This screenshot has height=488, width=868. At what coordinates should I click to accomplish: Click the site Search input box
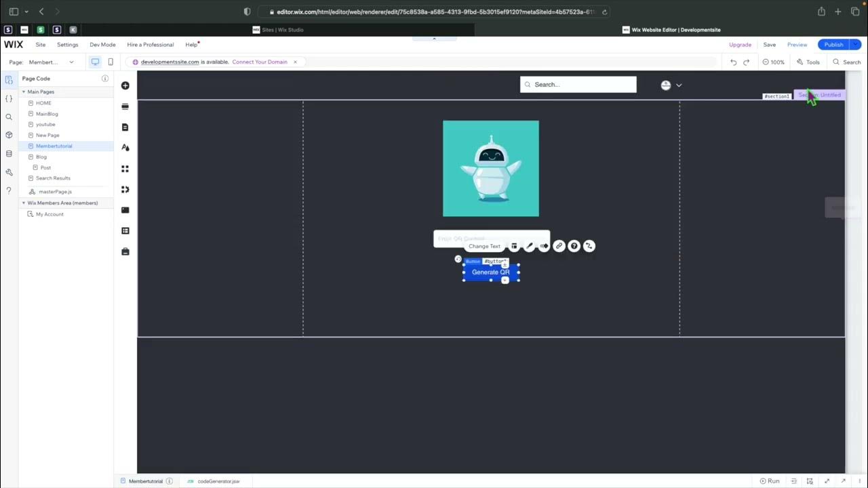click(578, 85)
